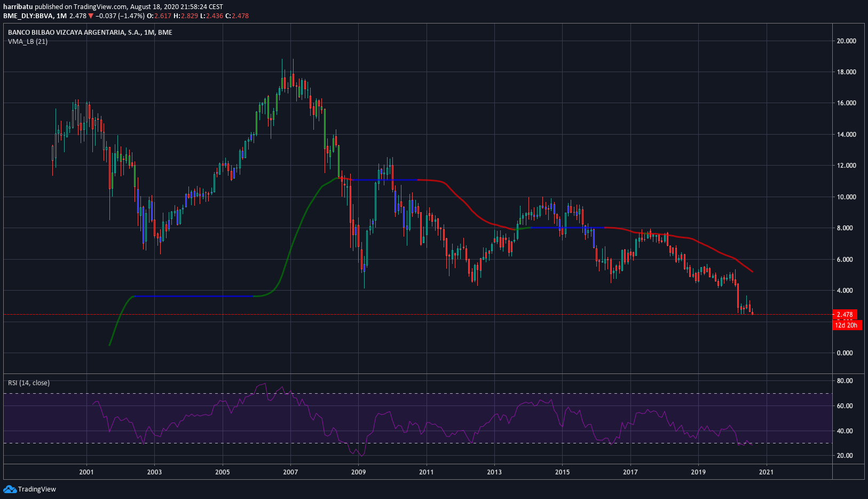Click the "BME_DLY:BBVA, 1M" symbol text
This screenshot has height=499, width=868.
click(35, 16)
